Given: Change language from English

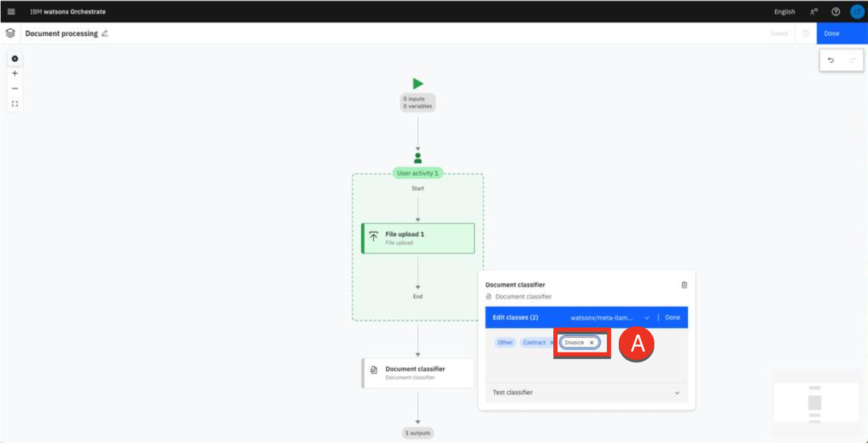Looking at the screenshot, I should pos(784,11).
